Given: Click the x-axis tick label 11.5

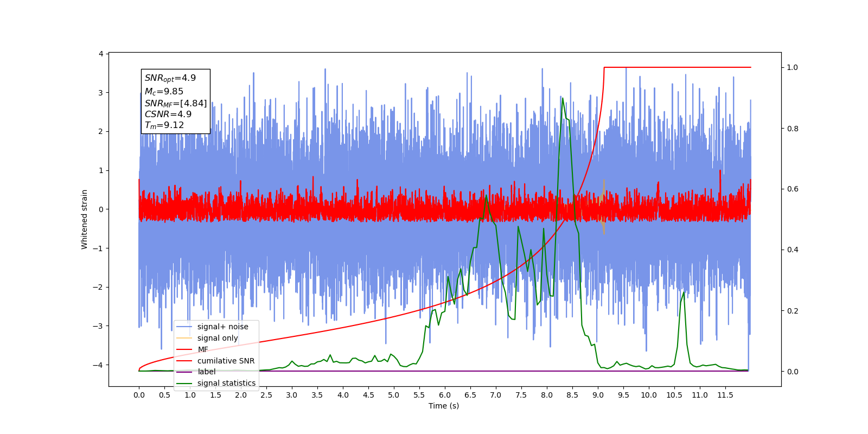Looking at the screenshot, I should [x=725, y=395].
